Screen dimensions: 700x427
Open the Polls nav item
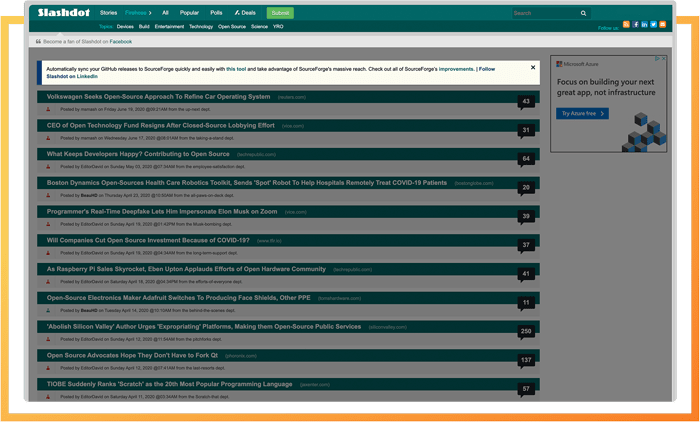tap(216, 13)
